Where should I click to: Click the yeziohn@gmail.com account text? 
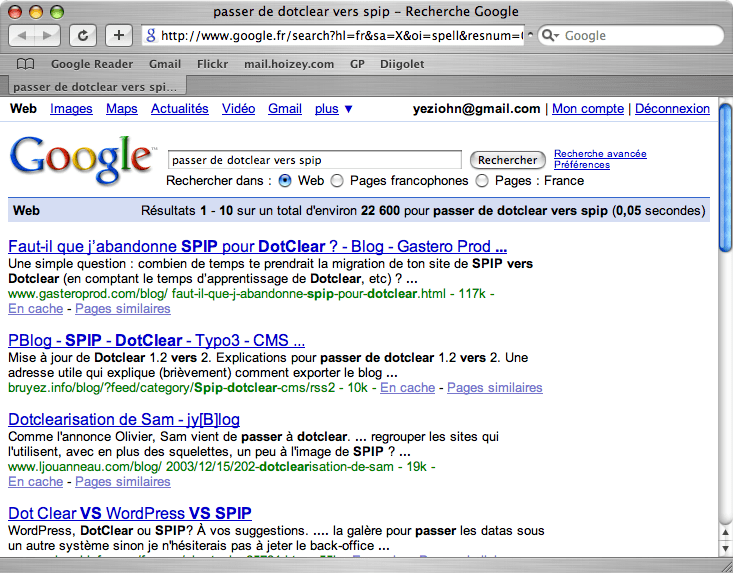pos(476,109)
